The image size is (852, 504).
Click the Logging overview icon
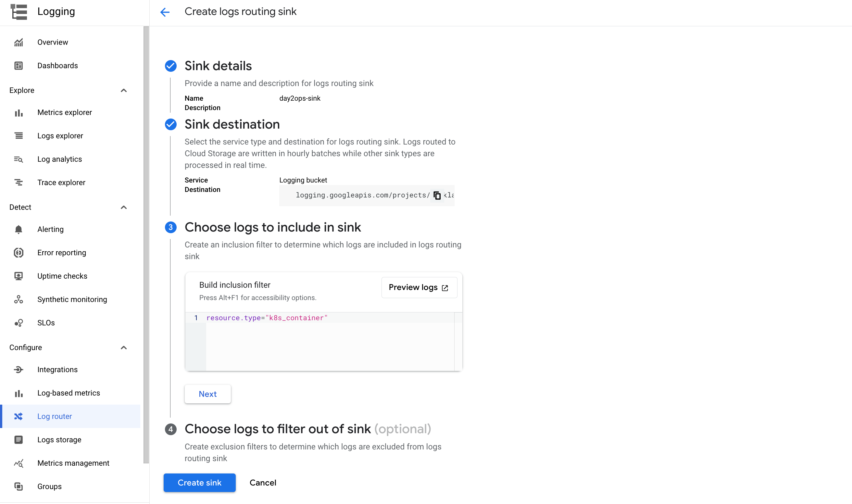tap(19, 42)
